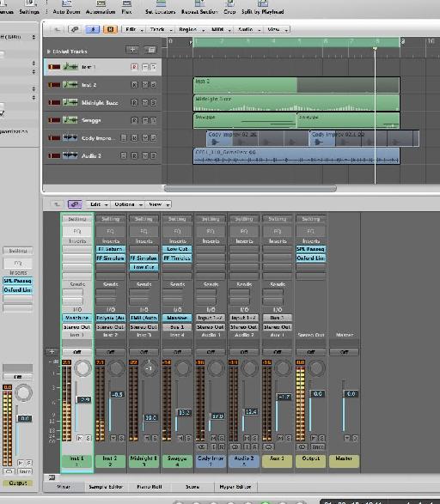
Task: Click the Set Locators toolbar icon
Action: point(161,3)
